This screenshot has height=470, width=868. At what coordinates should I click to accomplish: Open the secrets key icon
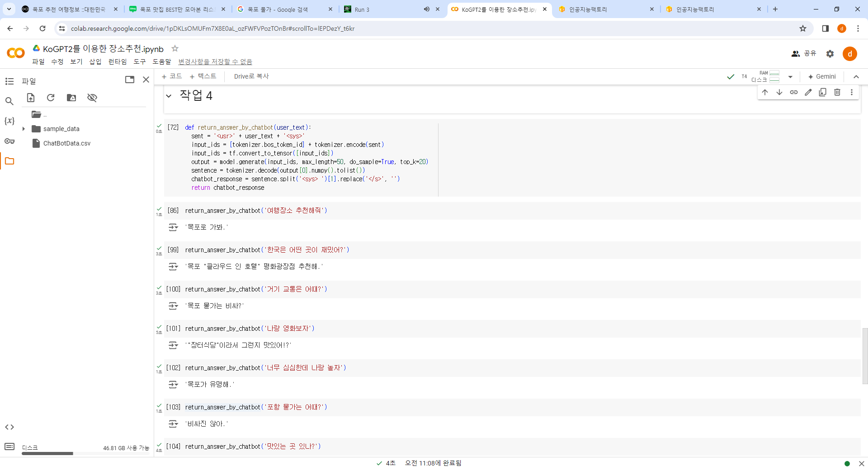tap(9, 141)
